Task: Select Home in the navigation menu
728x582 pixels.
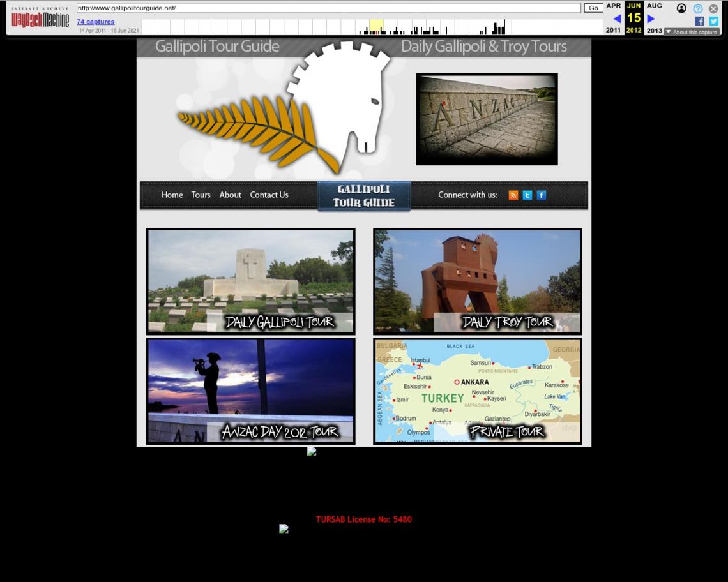Action: tap(172, 195)
